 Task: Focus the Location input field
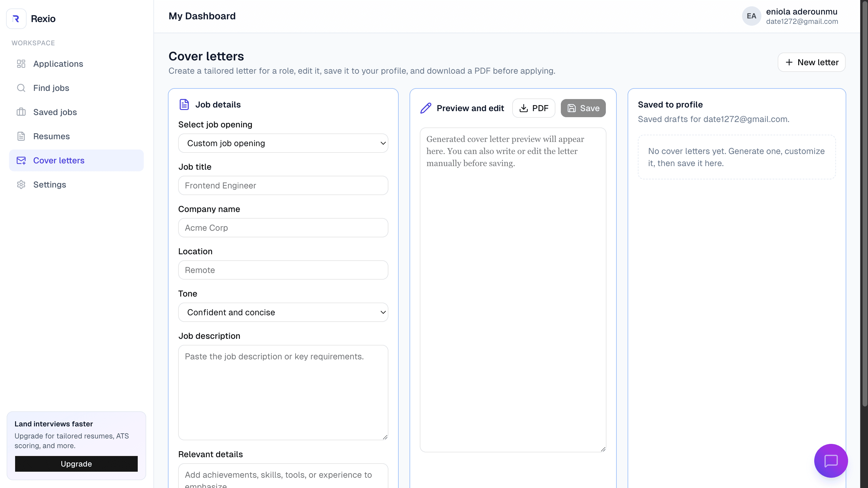pos(283,270)
